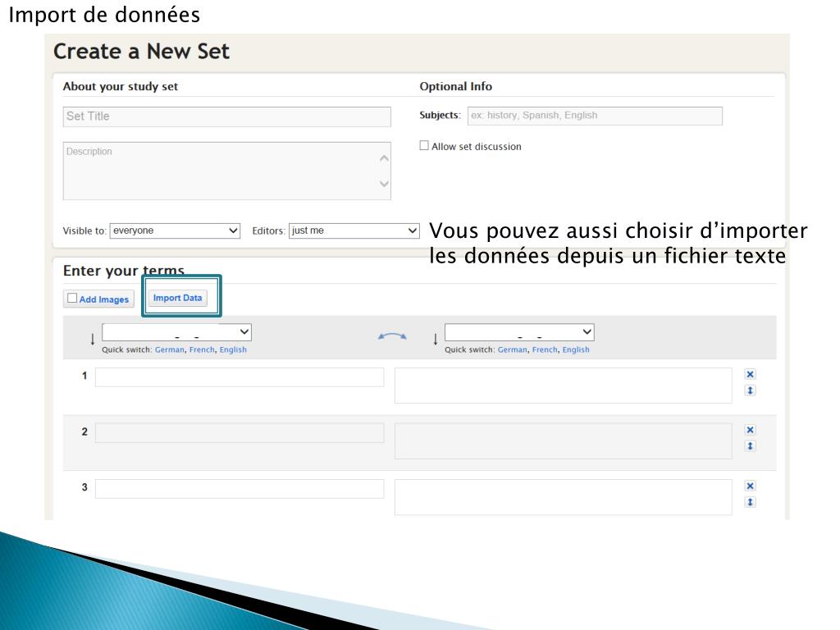This screenshot has height=630, width=840.
Task: Click the reorder arrows icon for row 1
Action: pos(750,390)
